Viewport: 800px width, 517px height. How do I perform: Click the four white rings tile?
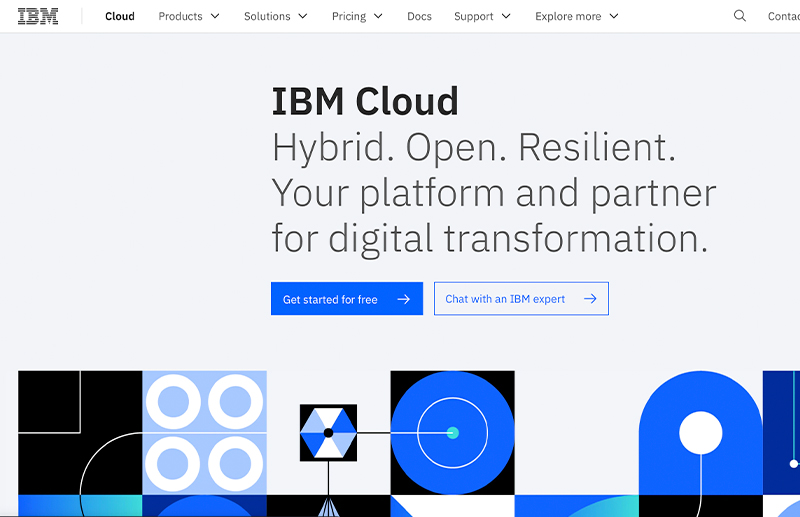click(205, 433)
